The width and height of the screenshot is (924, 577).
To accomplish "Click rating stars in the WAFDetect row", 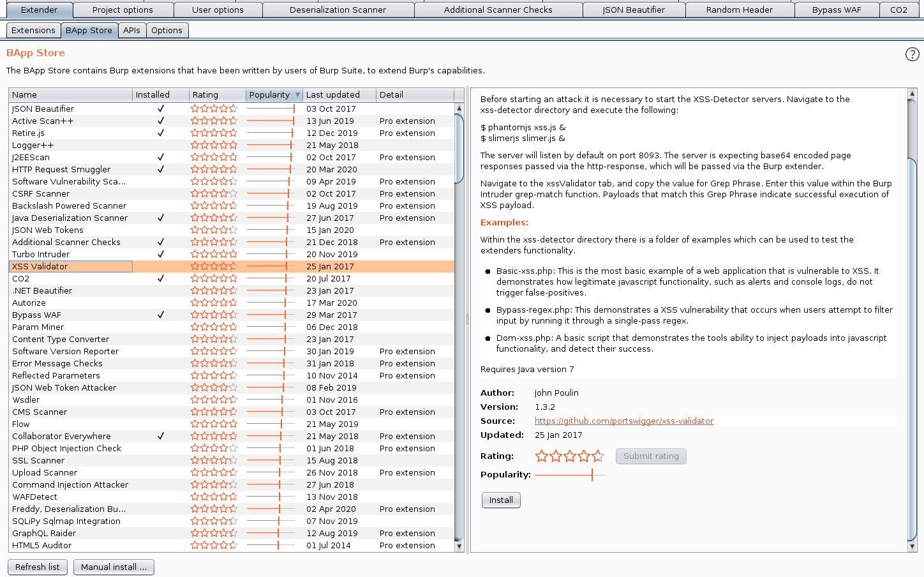I will pos(214,497).
